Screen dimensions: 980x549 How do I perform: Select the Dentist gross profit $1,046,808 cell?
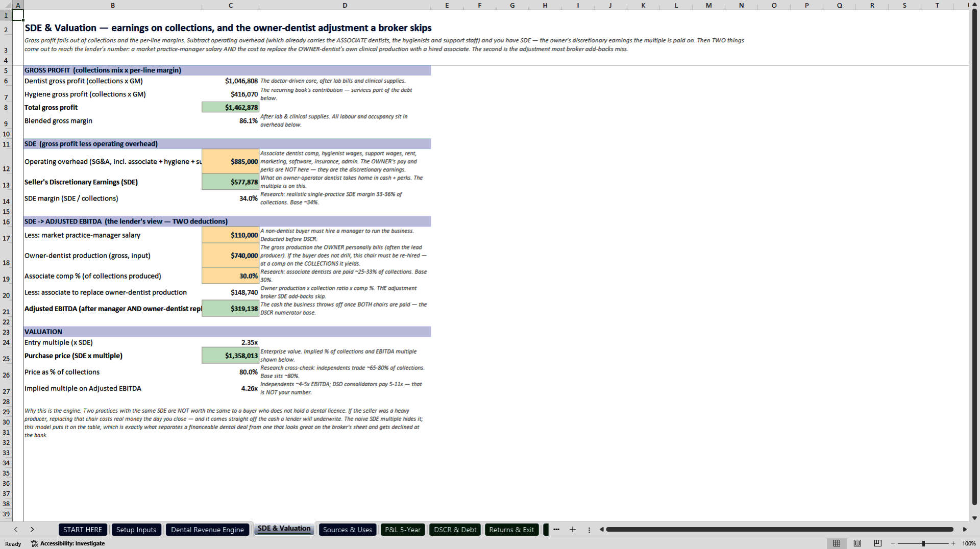(x=231, y=81)
